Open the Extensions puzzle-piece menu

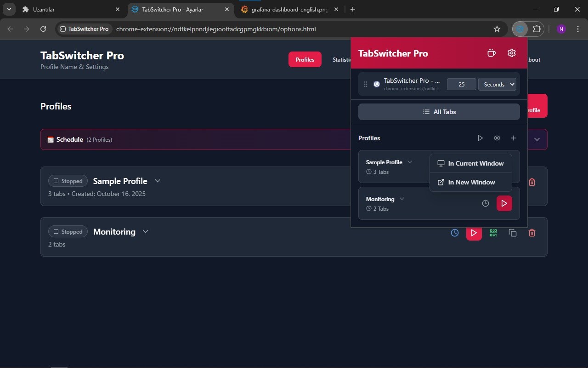tap(537, 29)
